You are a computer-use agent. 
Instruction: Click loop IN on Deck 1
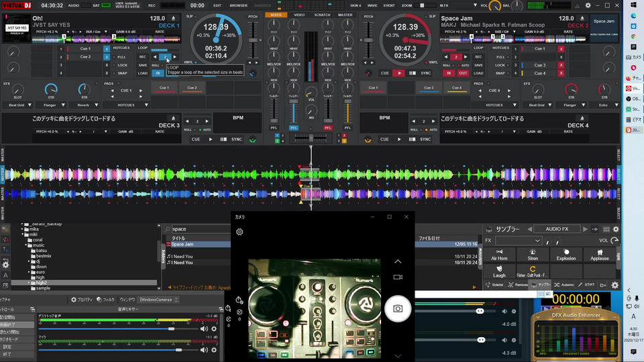coord(158,73)
